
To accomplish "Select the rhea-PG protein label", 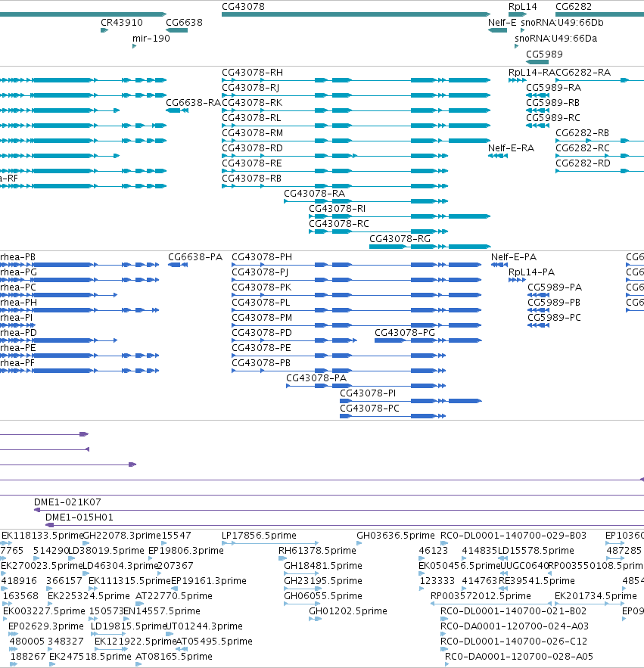I will pos(18,272).
